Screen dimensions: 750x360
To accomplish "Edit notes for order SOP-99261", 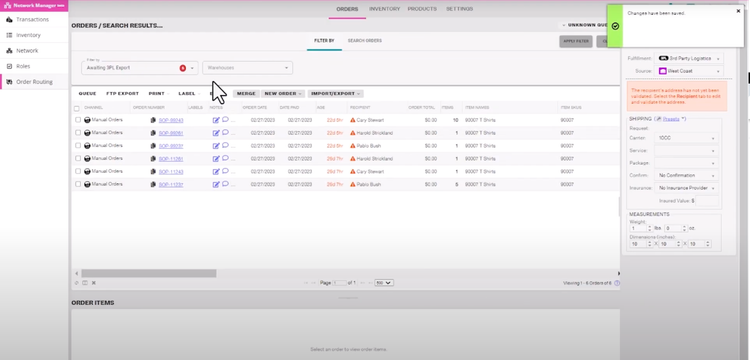I will click(x=216, y=133).
